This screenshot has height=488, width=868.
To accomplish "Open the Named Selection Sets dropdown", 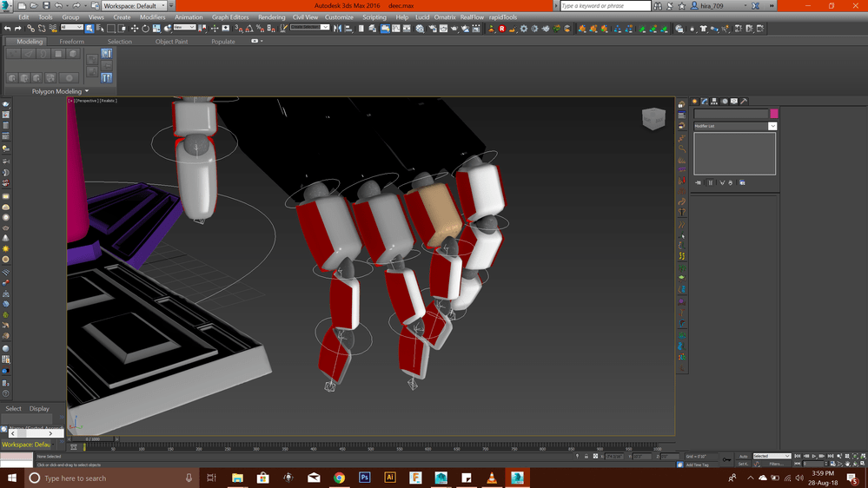I will point(310,27).
